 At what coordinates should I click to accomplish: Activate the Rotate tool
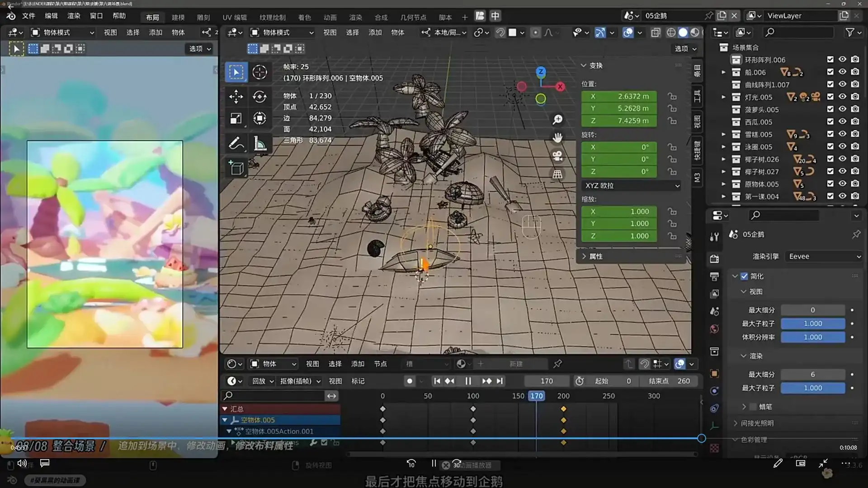260,97
